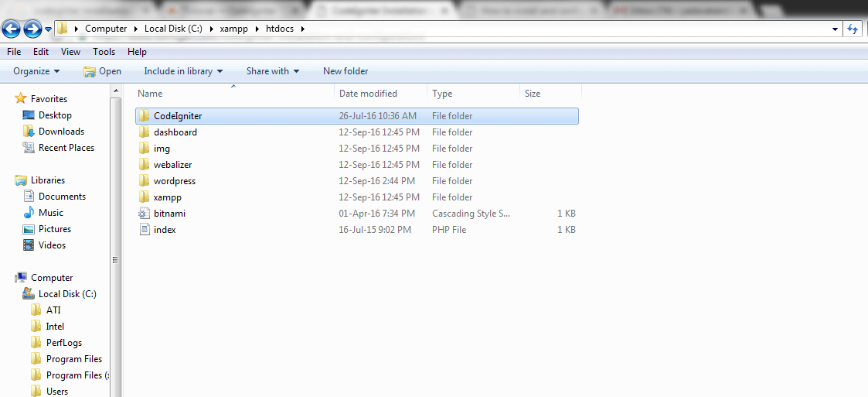Screen dimensions: 868x397
Task: Open the address bar history dropdown
Action: 836,29
